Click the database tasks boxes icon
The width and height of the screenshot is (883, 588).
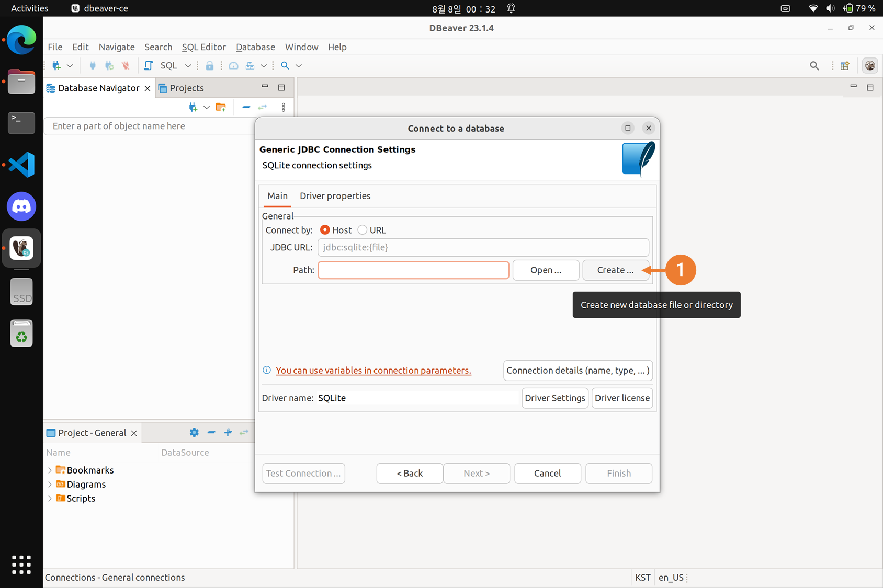250,66
